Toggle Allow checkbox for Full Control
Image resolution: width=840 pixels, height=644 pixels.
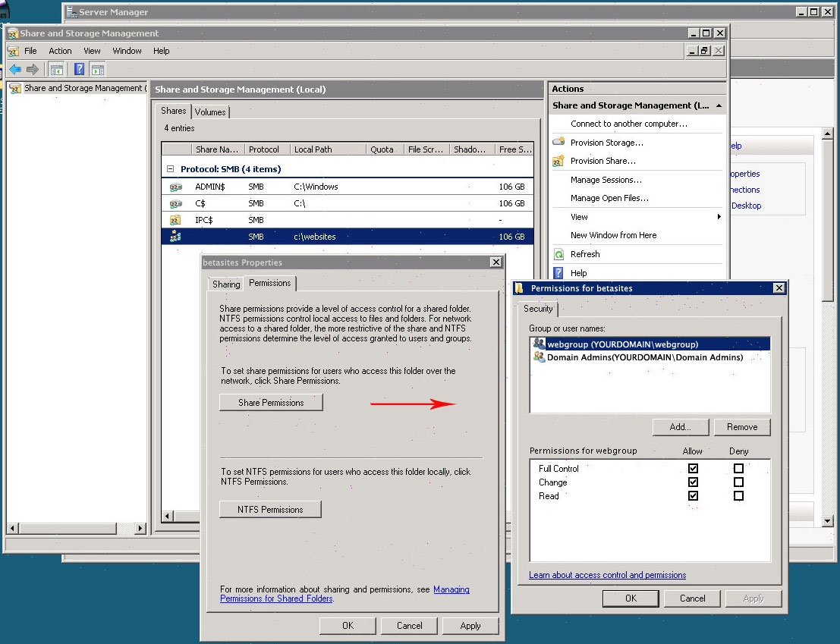(693, 469)
